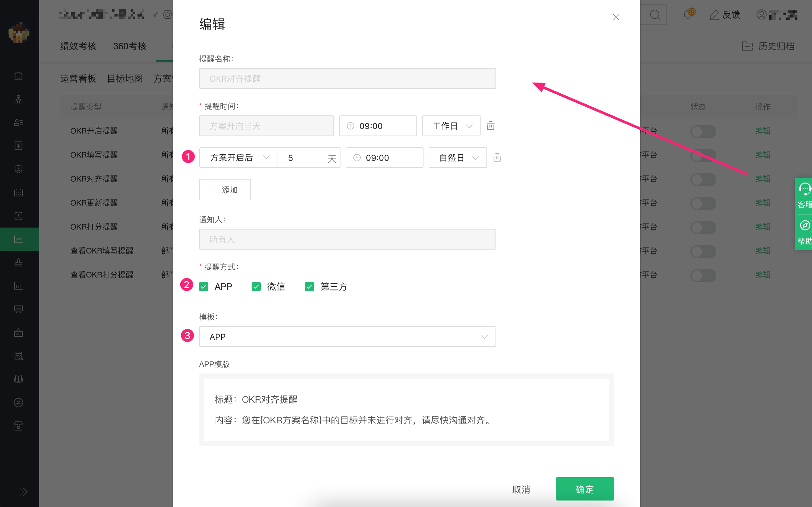This screenshot has width=812, height=507.
Task: Toggle status switch for 查看OKR填写提醒
Action: click(x=703, y=251)
